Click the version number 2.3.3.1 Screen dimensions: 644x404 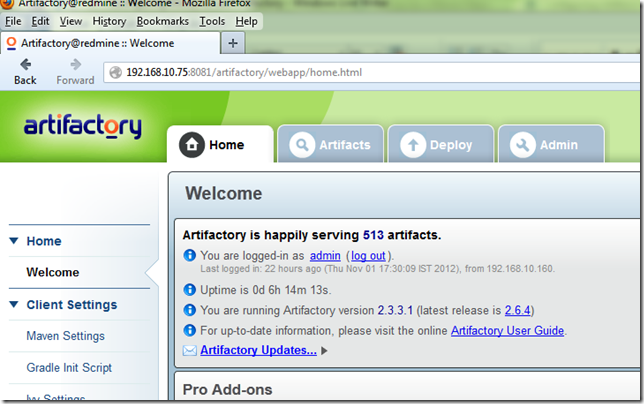point(395,310)
